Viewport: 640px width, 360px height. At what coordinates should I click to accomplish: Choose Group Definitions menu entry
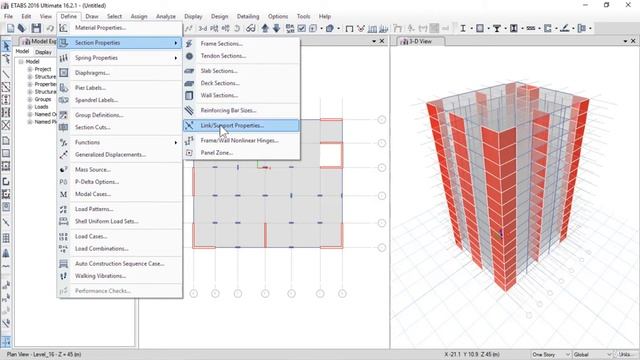[x=120, y=115]
